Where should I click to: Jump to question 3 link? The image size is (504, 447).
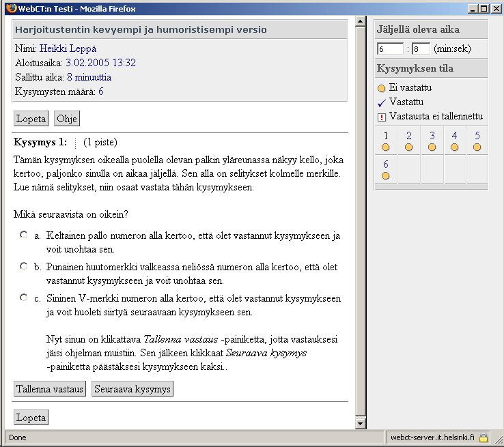(x=432, y=136)
